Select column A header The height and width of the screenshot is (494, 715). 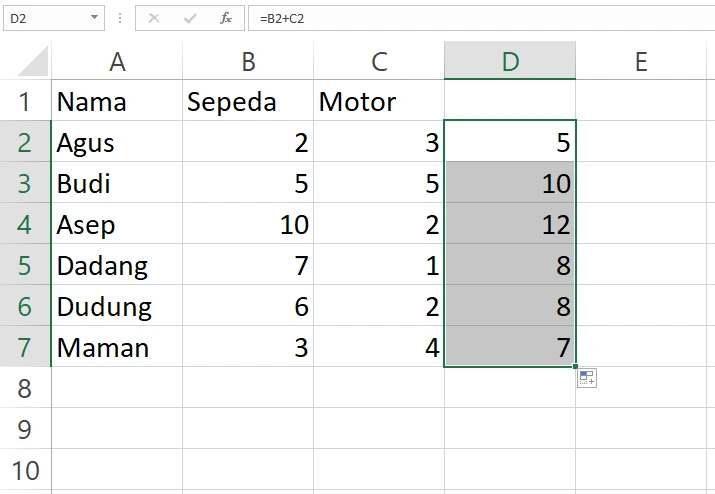pos(117,61)
